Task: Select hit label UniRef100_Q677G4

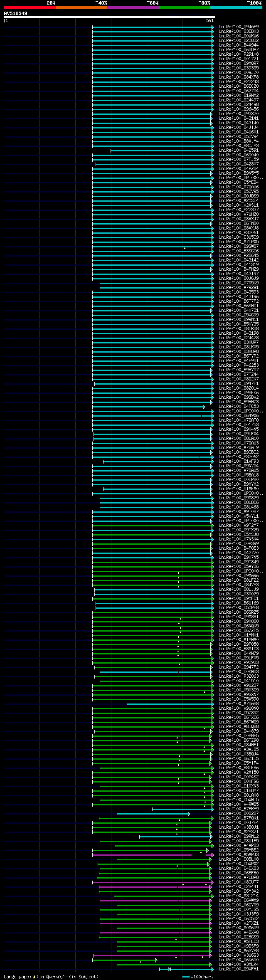Action: [239, 91]
